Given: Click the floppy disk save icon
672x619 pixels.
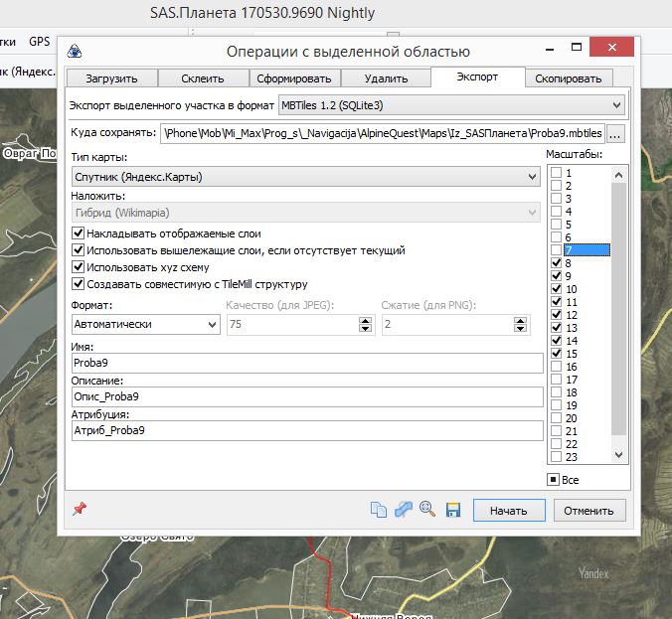Looking at the screenshot, I should click(452, 510).
